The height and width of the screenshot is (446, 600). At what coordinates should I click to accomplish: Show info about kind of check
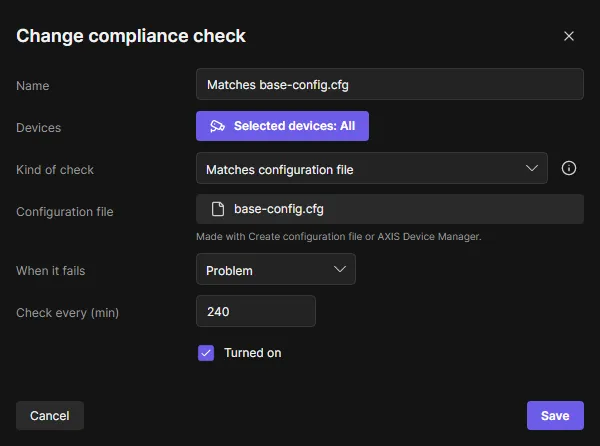point(569,168)
